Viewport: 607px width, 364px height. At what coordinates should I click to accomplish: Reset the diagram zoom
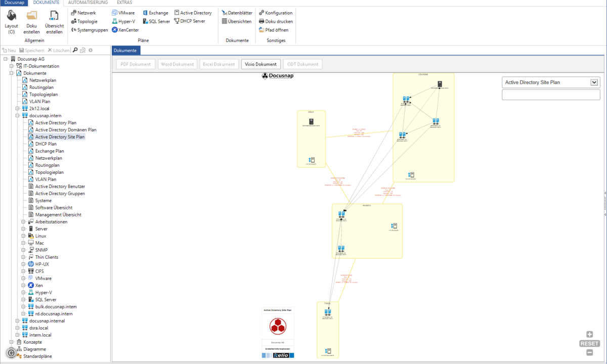pyautogui.click(x=589, y=343)
